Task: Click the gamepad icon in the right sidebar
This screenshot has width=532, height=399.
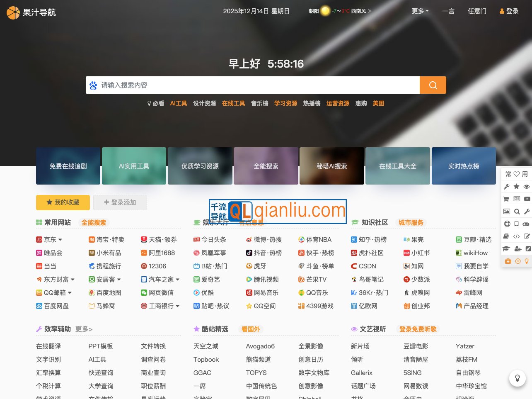Action: coord(526,223)
